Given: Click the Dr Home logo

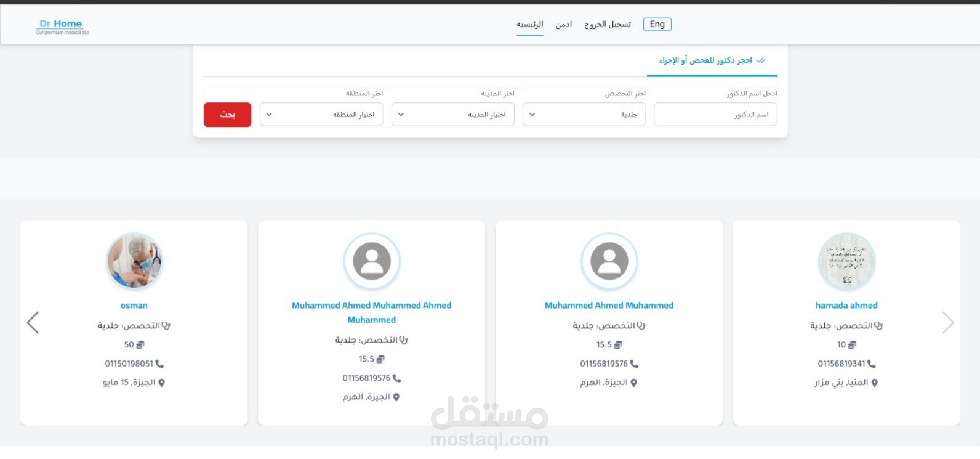Looking at the screenshot, I should coord(62,26).
